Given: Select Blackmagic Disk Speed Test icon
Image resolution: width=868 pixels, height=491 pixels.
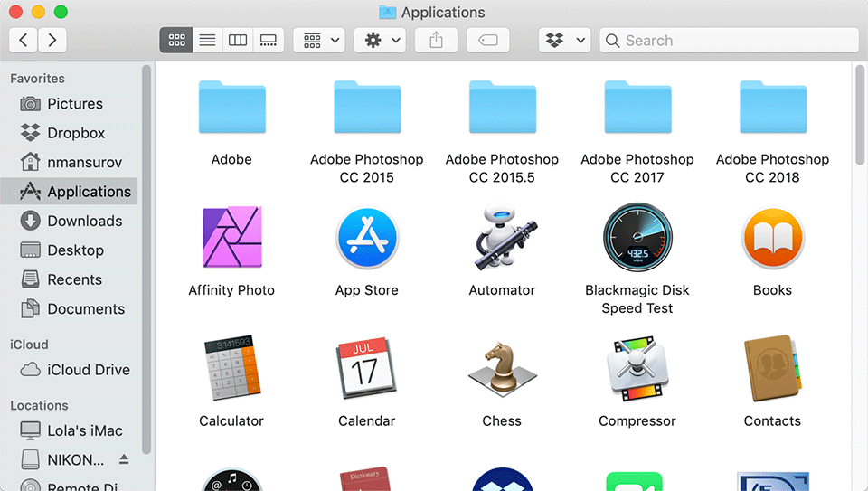Looking at the screenshot, I should [637, 237].
